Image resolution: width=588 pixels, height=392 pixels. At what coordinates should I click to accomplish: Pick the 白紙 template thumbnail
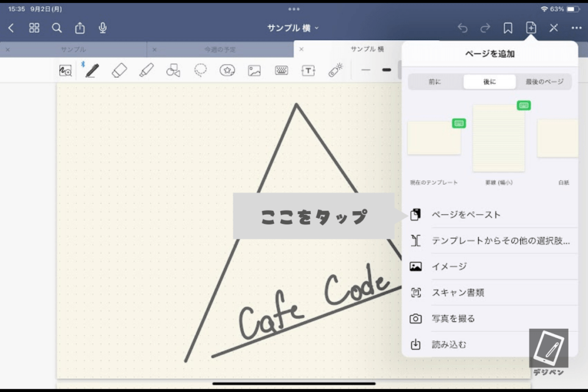(x=557, y=138)
